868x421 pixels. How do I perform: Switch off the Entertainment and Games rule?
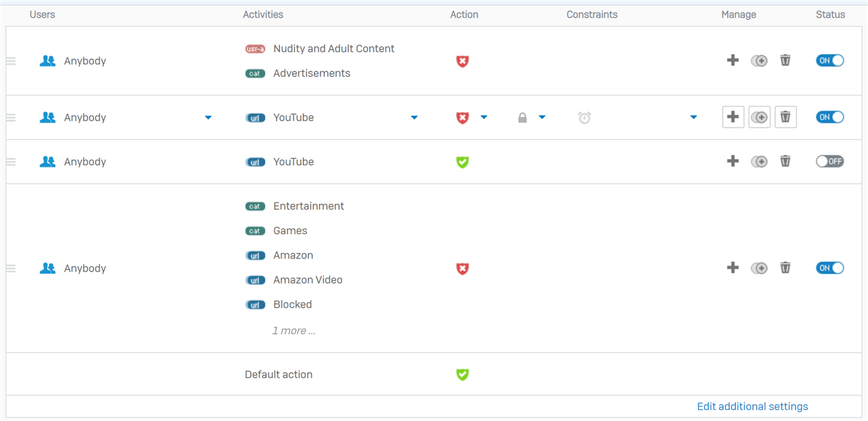tap(830, 268)
